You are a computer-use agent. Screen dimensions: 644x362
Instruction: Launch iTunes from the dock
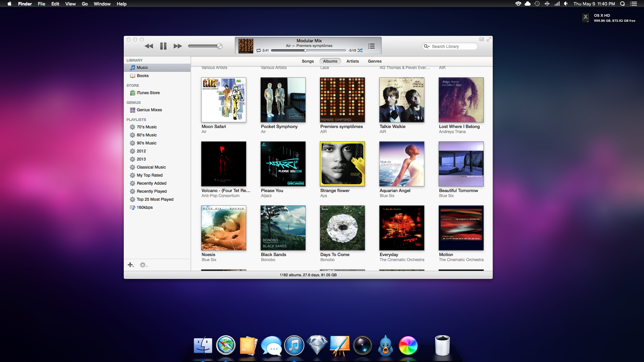[x=294, y=346]
